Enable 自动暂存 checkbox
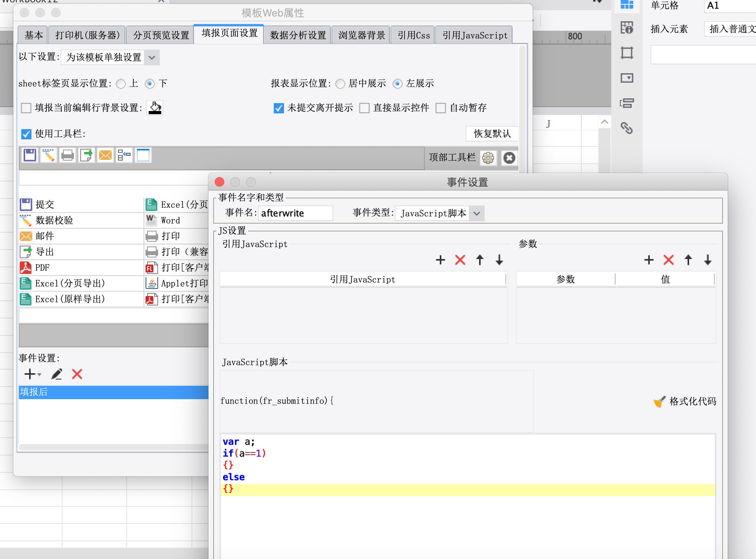This screenshot has width=756, height=559. point(441,108)
